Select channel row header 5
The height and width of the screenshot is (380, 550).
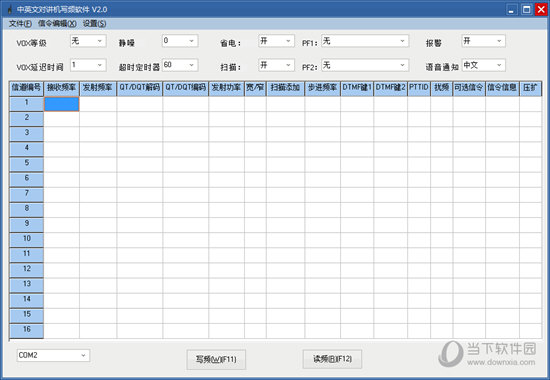pos(26,164)
